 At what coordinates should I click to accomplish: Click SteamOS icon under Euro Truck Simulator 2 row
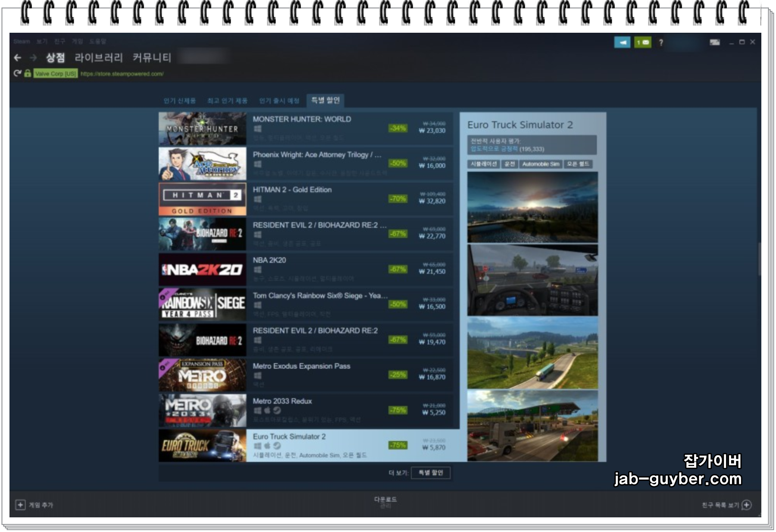(277, 445)
